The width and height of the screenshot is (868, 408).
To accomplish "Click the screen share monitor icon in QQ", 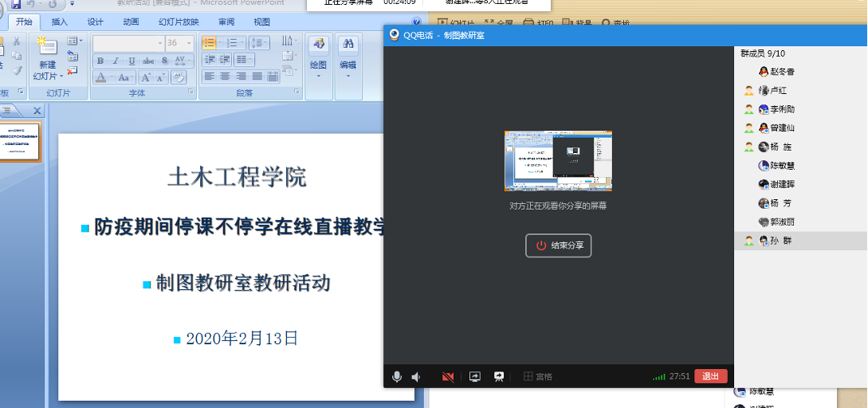I will 475,376.
